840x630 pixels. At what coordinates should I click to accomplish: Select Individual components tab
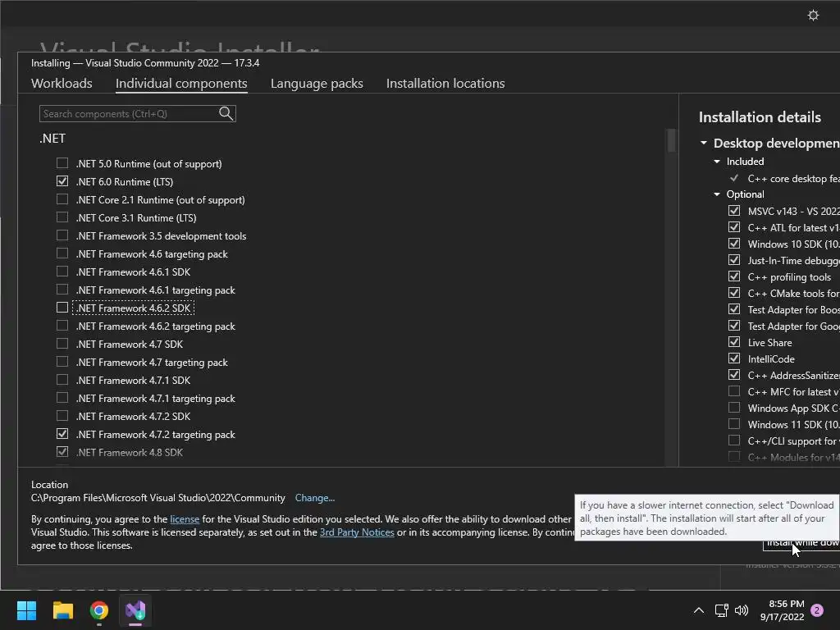tap(181, 84)
